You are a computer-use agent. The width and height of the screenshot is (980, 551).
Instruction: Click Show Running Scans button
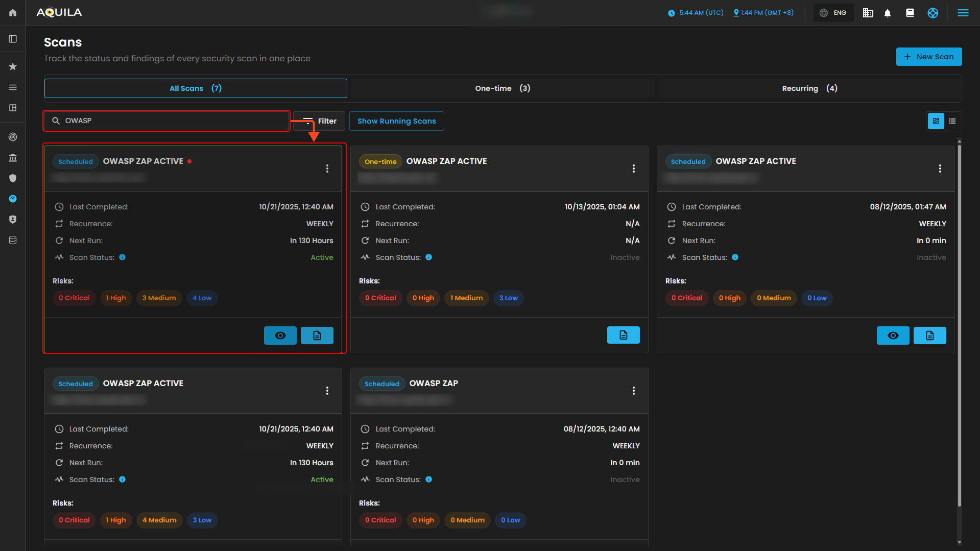(396, 121)
